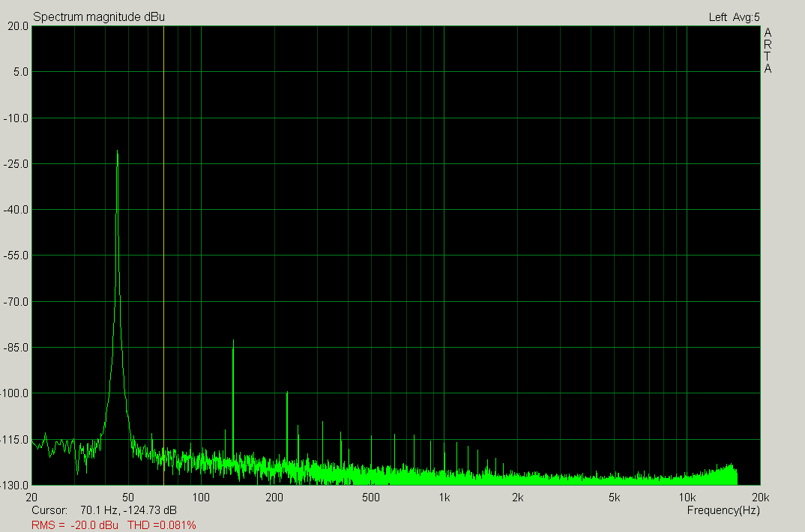Click the "Spectrum magnitude dBu" plot title
Viewport: 805px width, 532px height.
[x=99, y=17]
